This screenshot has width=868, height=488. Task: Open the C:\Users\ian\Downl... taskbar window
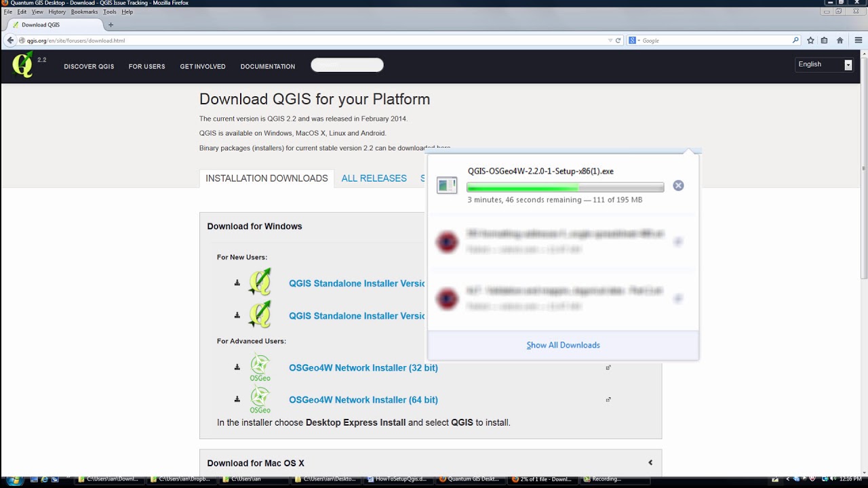click(x=108, y=479)
